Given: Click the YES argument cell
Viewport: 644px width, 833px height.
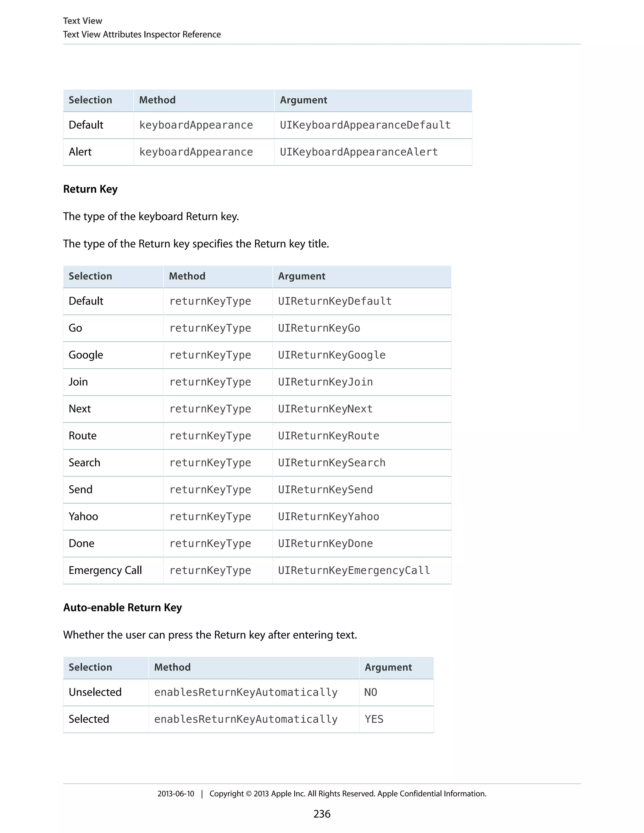Looking at the screenshot, I should [374, 719].
